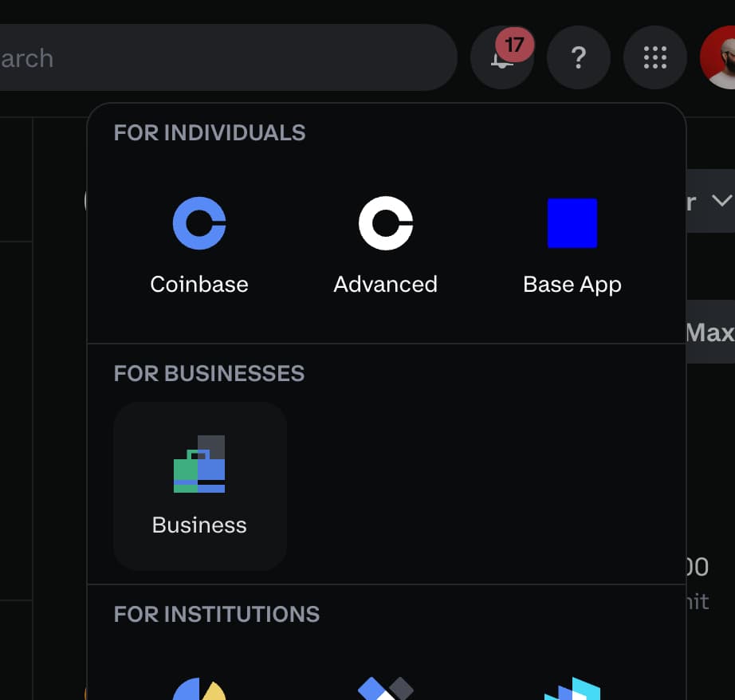Click the Business briefcase icon

pyautogui.click(x=199, y=464)
